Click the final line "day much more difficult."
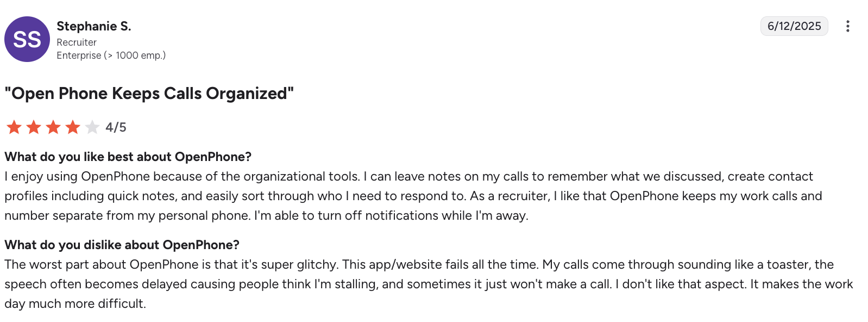This screenshot has width=868, height=322. point(75,304)
